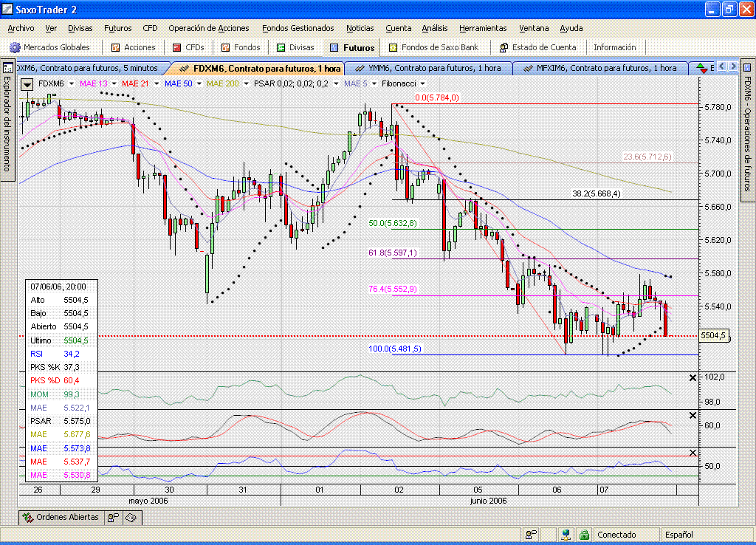Click the Explorador del instrumento panel icon
Image resolution: width=756 pixels, height=545 pixels.
(7, 68)
